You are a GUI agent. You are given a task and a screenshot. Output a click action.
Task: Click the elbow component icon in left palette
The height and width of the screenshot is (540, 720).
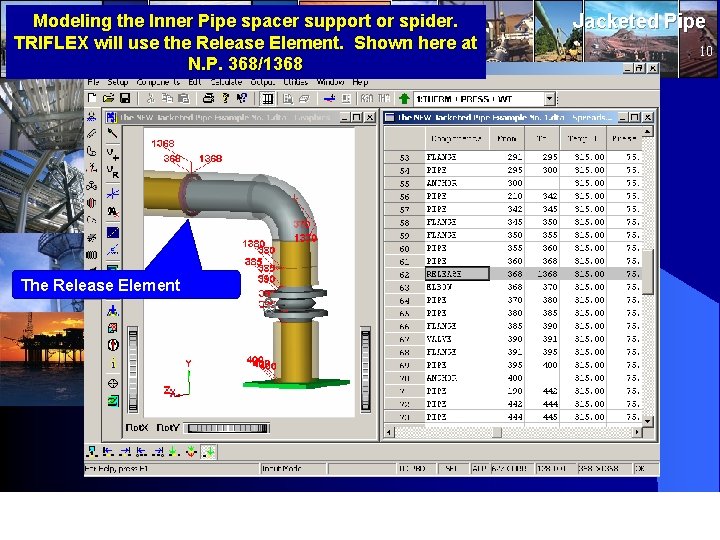(92, 151)
